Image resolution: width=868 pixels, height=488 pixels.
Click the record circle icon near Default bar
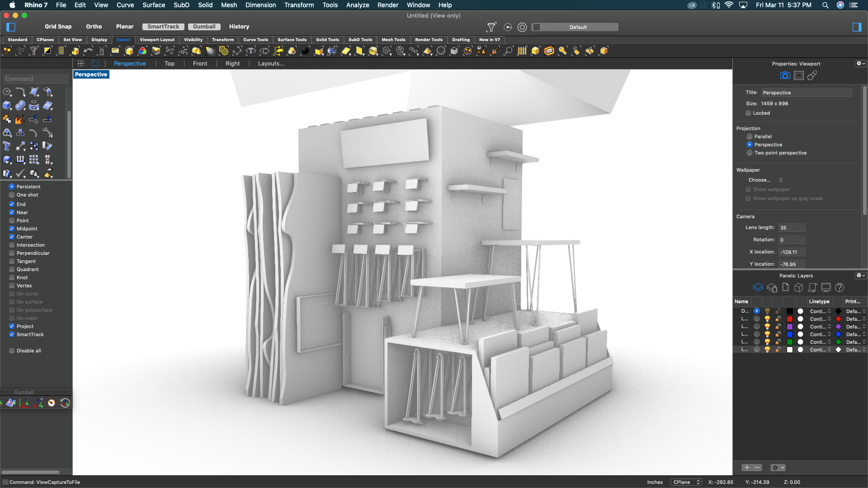tap(522, 27)
